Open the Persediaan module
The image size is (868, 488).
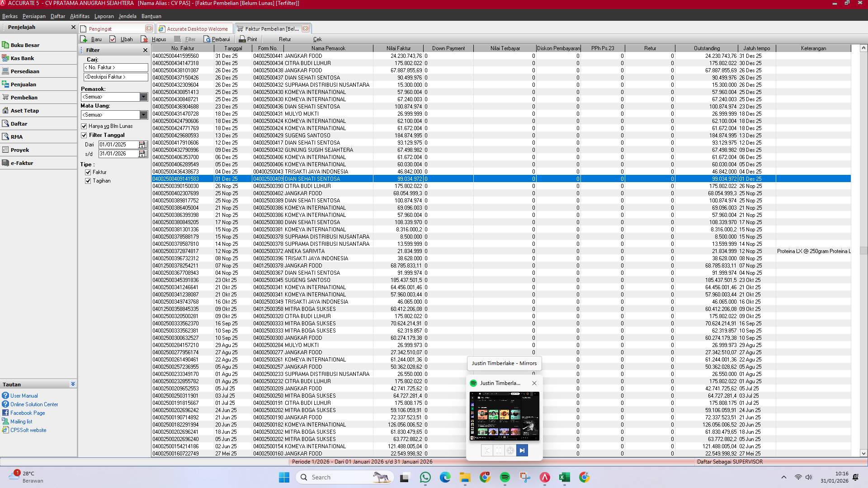point(25,71)
